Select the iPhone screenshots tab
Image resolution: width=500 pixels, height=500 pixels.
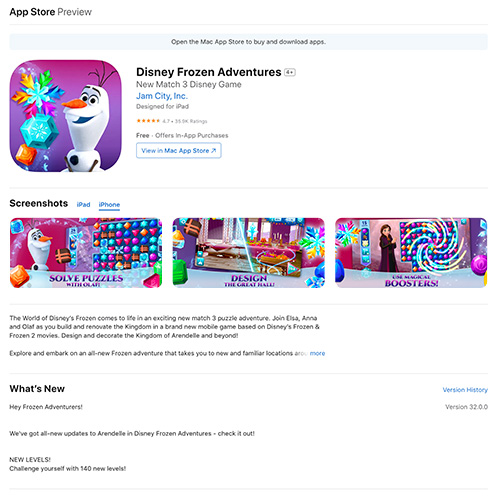click(x=109, y=205)
